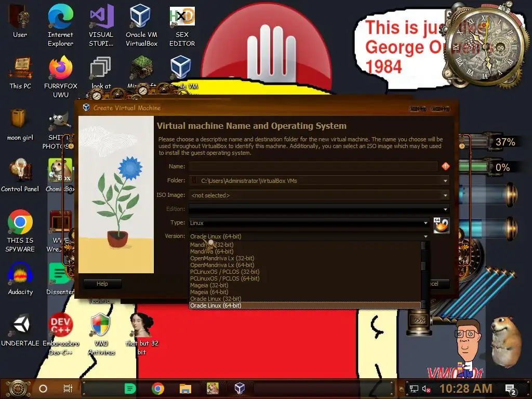Select highlighted Oracle Linux (64-bit) entry
Screen dimensions: 532x399
pos(304,305)
